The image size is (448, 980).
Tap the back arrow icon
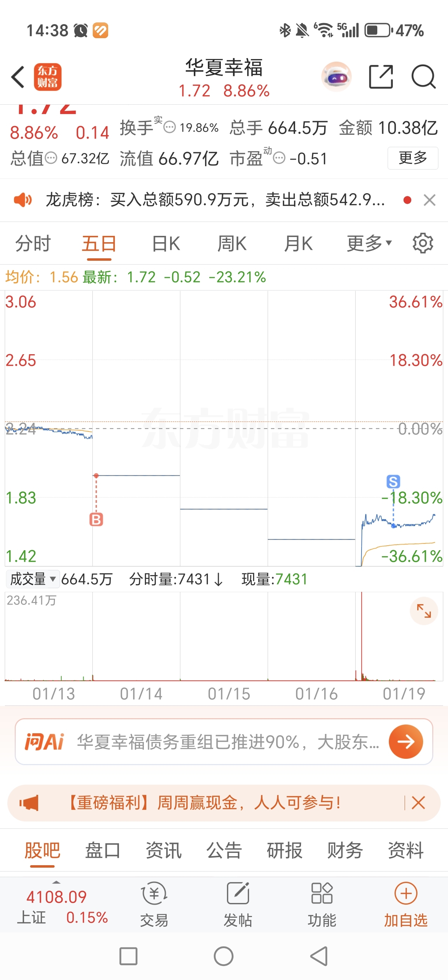tap(18, 77)
